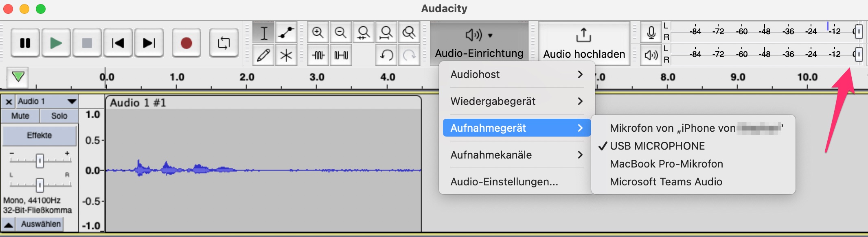Image resolution: width=868 pixels, height=237 pixels.
Task: Mute the Audio 1 track
Action: pos(20,116)
